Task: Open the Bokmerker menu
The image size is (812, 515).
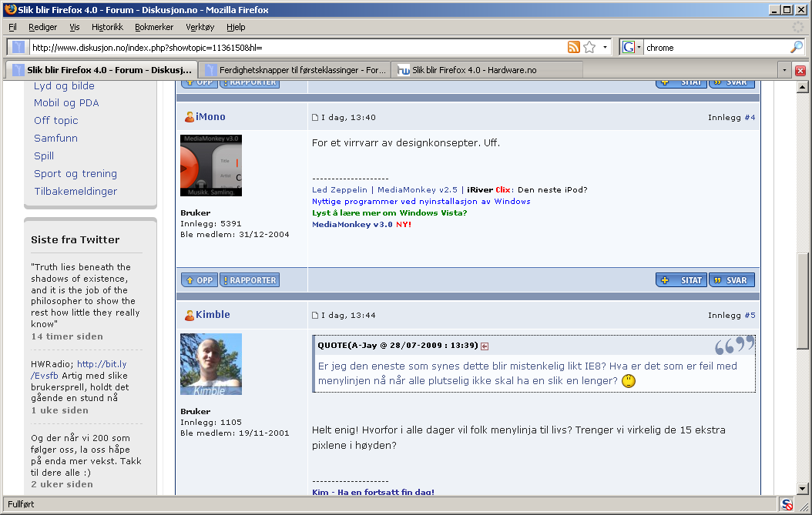Action: [154, 27]
